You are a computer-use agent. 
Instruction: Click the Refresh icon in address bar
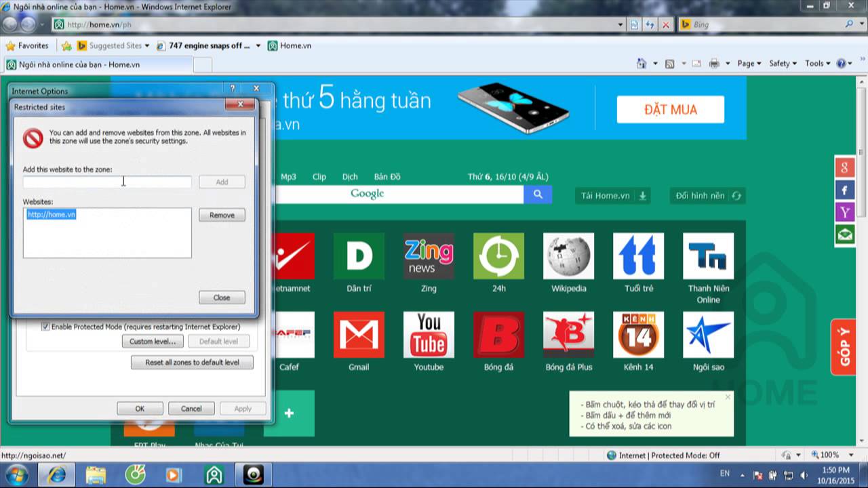[650, 24]
